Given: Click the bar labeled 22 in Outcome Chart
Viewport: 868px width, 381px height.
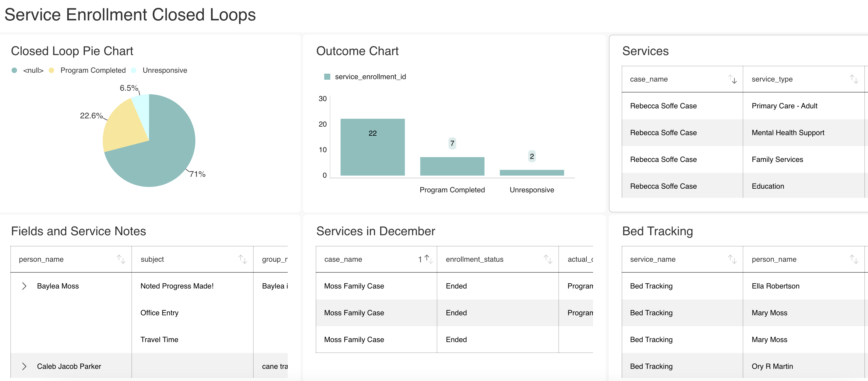Looking at the screenshot, I should click(372, 147).
